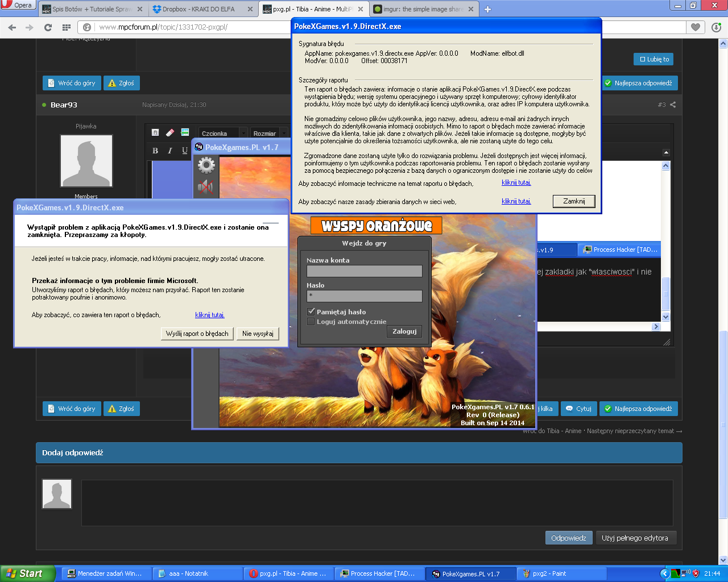728x582 pixels.
Task: Click kliknij tutaj link for technical report information
Action: [516, 183]
